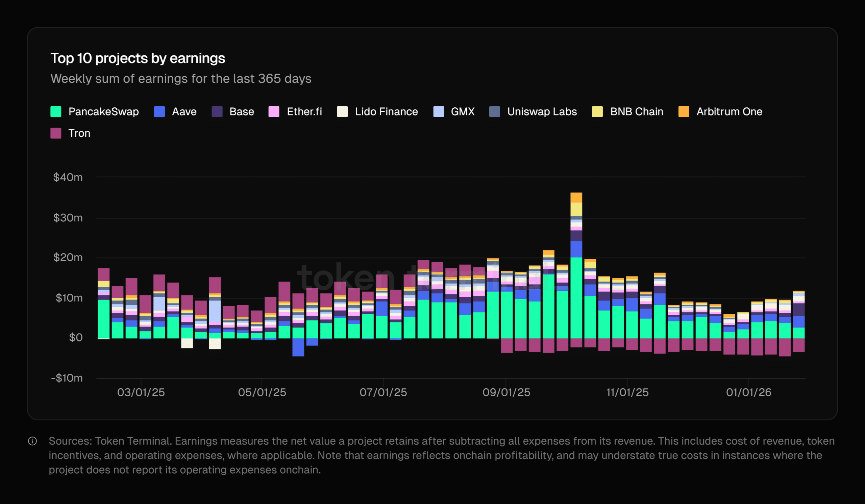865x504 pixels.
Task: Click the 03/01/25 x-axis date label
Action: point(141,392)
